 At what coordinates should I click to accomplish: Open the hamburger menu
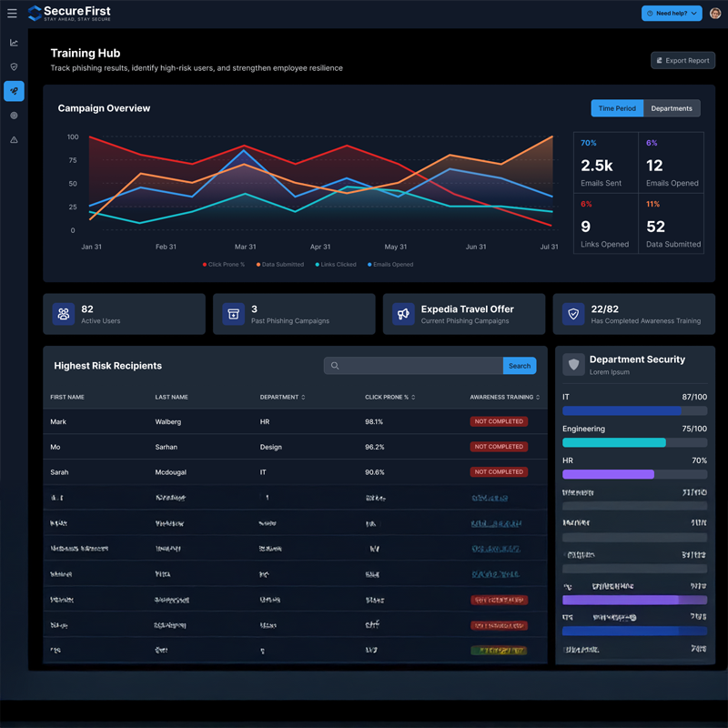click(x=12, y=14)
